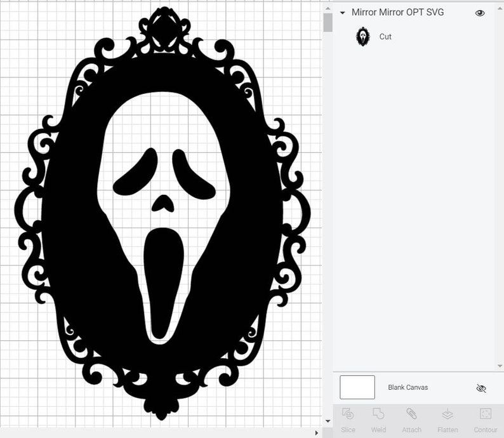The image size is (504, 438).
Task: Click the canvas vertical scrollbar thumb
Action: point(328,22)
